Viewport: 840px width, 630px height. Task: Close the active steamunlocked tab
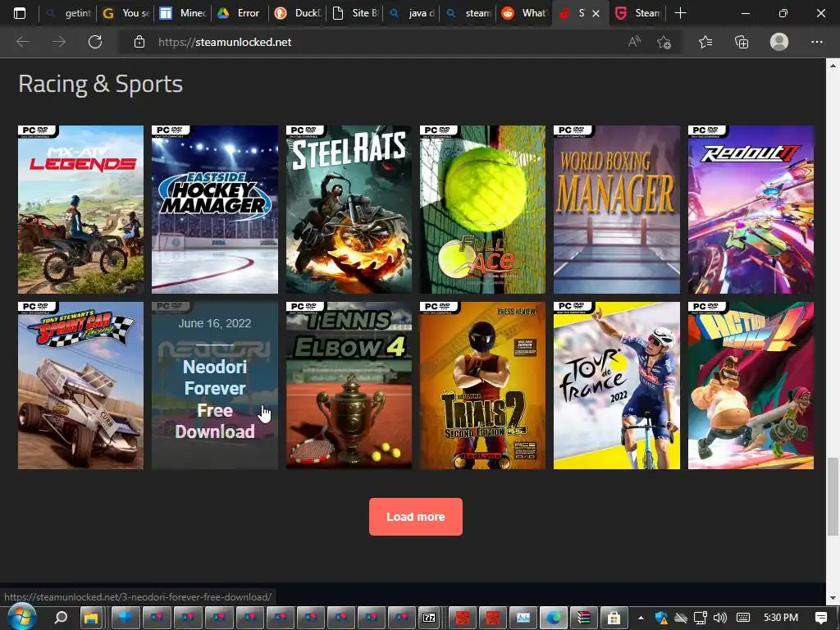(596, 13)
